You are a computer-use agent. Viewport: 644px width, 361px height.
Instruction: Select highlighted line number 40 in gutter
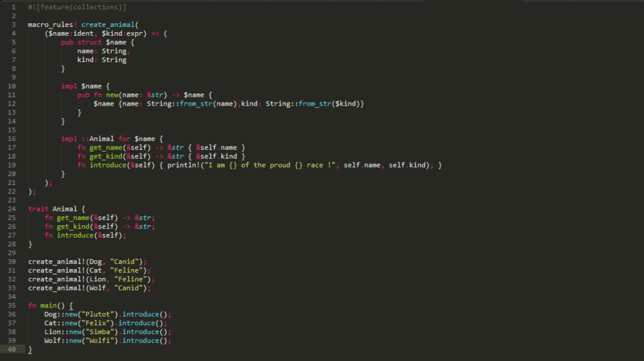pos(11,350)
